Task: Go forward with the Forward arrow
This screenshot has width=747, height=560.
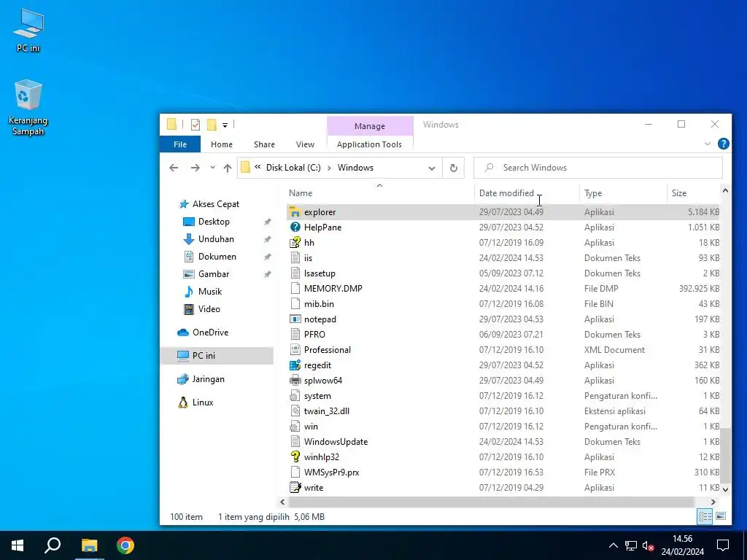Action: [x=196, y=168]
